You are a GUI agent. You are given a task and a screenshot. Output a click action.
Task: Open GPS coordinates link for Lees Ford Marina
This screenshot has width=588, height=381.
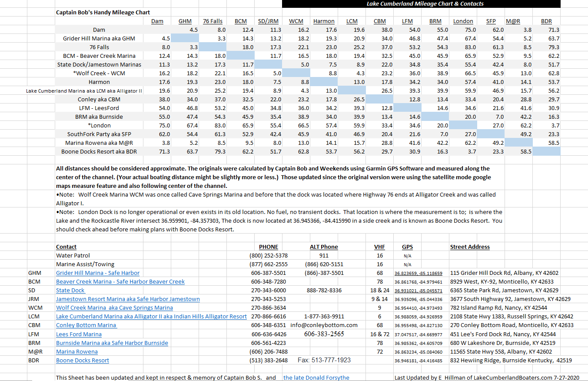point(419,334)
